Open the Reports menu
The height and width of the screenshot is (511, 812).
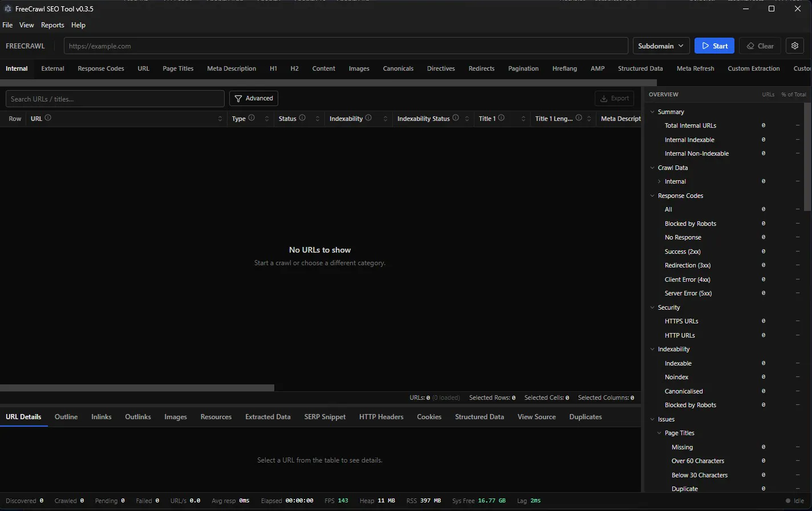52,25
